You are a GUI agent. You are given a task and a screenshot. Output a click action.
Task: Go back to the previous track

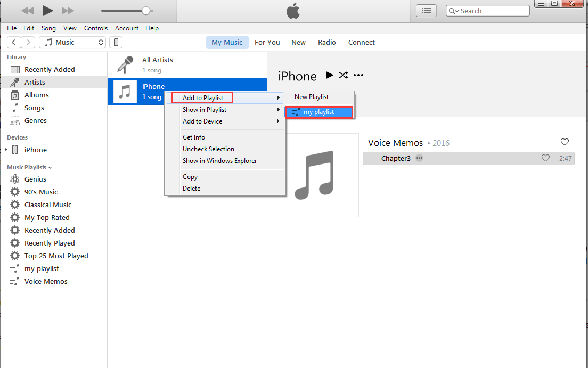point(27,11)
